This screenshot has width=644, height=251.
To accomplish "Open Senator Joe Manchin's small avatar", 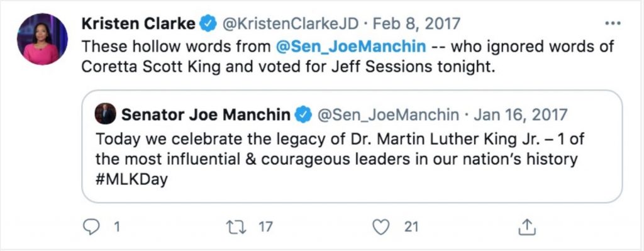I will pos(106,114).
